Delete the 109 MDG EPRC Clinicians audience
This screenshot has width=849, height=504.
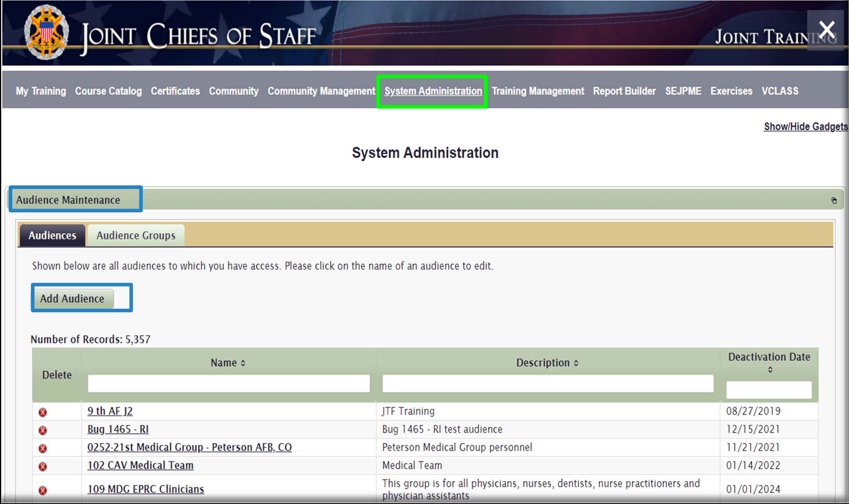click(43, 490)
